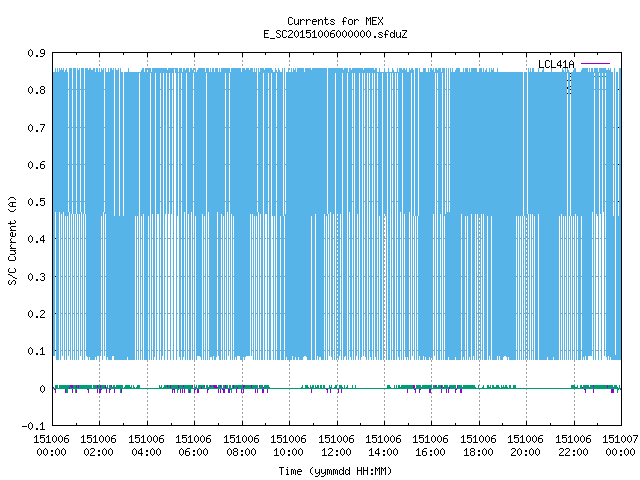640x480 pixels.
Task: Click the 151006 18:00 x-axis tick label
Action: pyautogui.click(x=478, y=446)
